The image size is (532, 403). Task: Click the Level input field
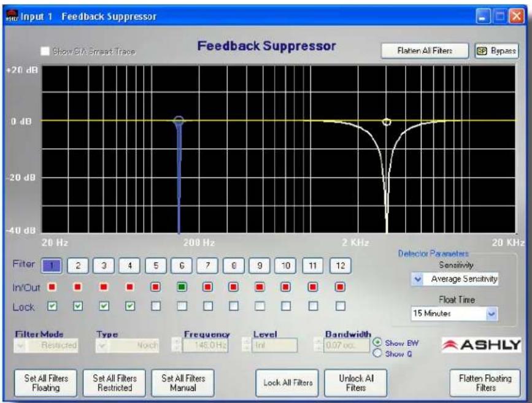[274, 345]
